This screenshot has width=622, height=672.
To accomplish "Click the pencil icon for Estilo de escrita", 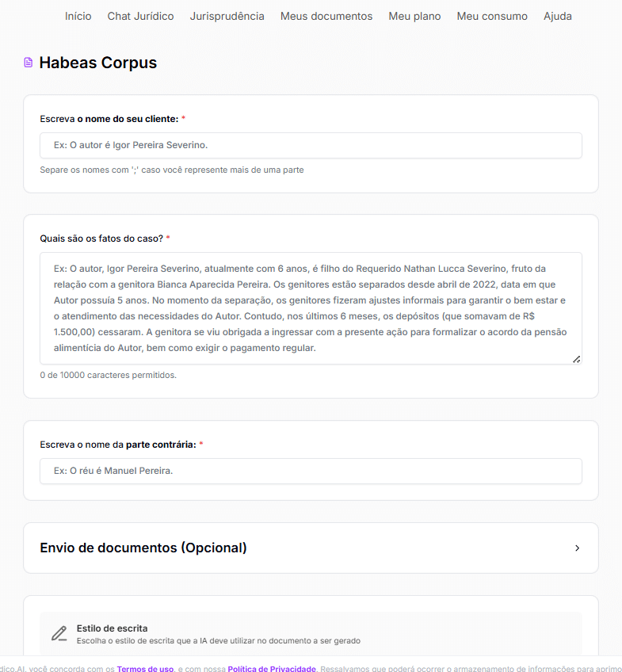I will [59, 633].
